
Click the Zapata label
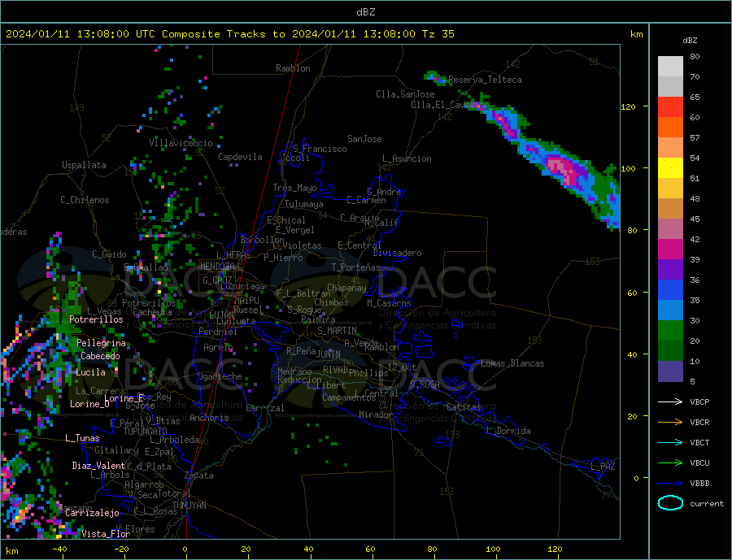[x=199, y=475]
